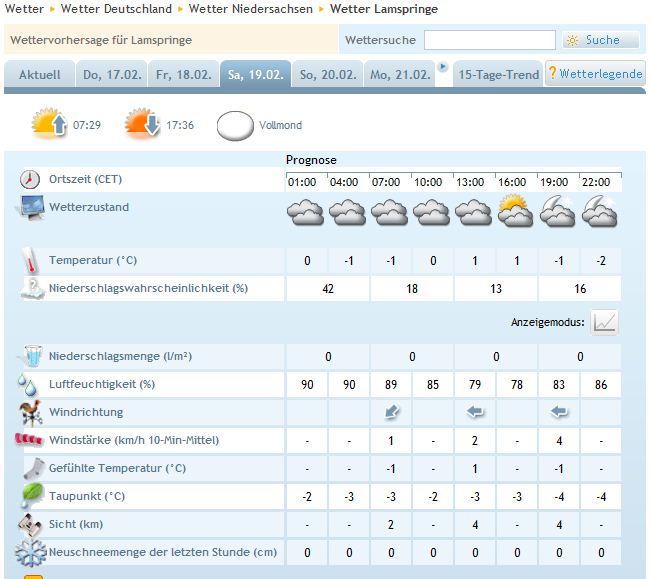Click the weathervane icon beside Windrichtung
Screen dimensions: 651x579
point(31,413)
